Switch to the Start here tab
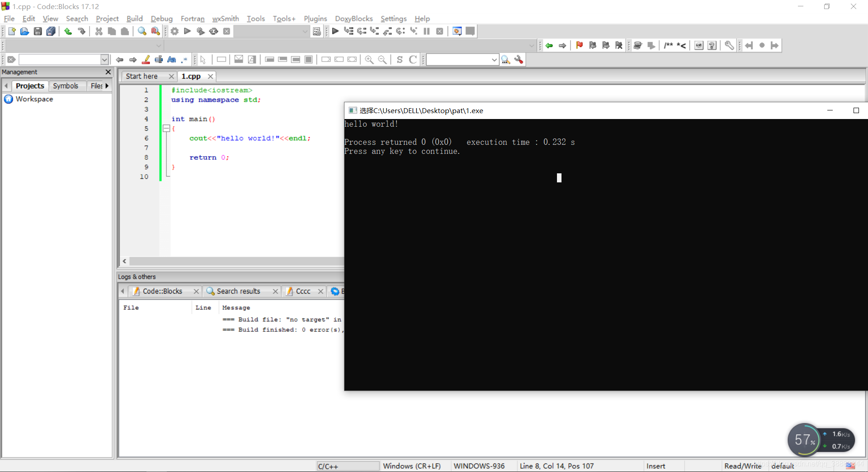868x472 pixels. (142, 76)
